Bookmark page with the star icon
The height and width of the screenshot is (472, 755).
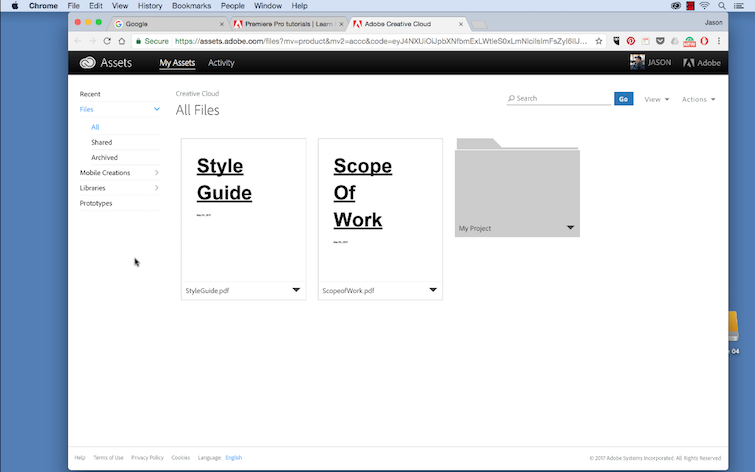[x=599, y=41]
